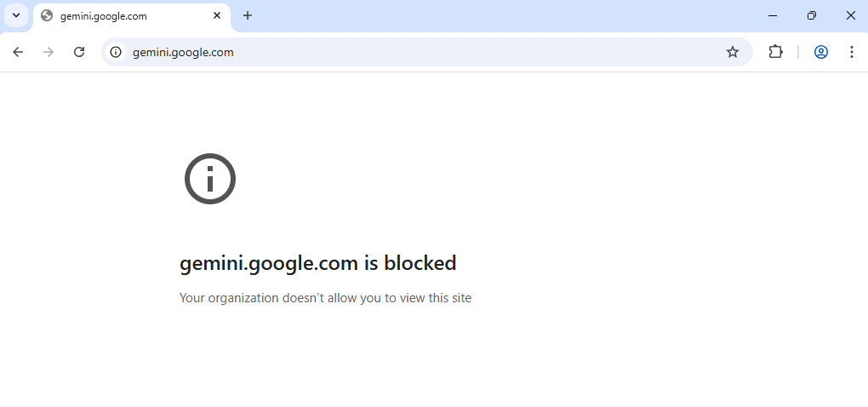Click the back navigation arrow
The height and width of the screenshot is (407, 868).
18,52
